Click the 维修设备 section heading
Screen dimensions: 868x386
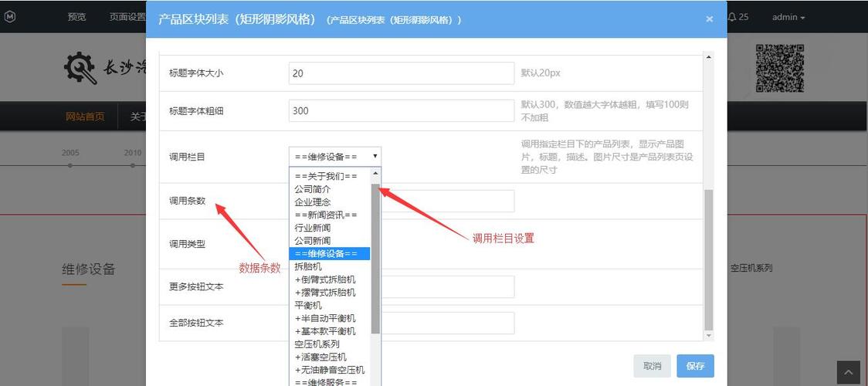tap(89, 270)
